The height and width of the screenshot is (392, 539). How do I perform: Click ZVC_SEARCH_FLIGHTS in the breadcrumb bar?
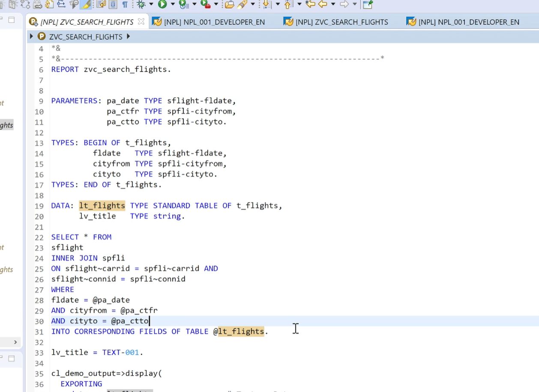[85, 37]
